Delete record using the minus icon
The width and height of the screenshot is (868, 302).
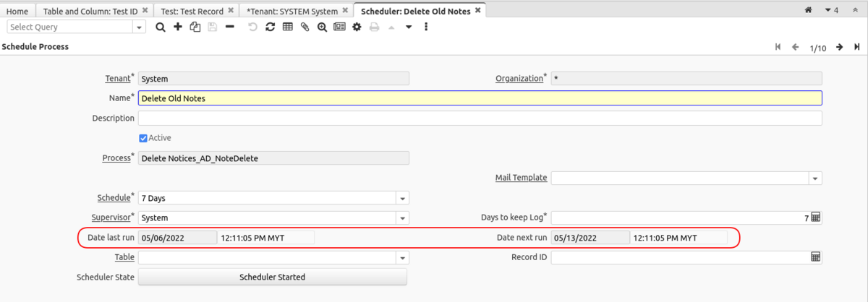click(229, 27)
